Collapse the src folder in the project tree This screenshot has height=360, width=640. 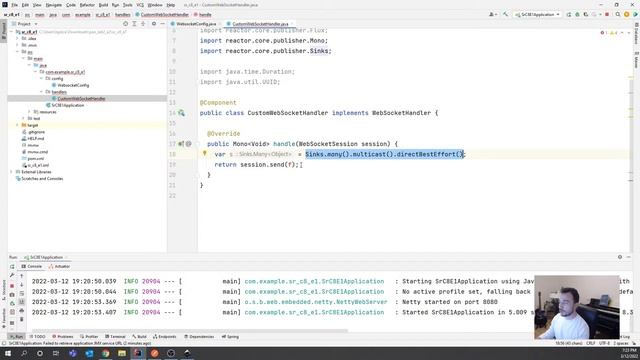pyautogui.click(x=18, y=52)
